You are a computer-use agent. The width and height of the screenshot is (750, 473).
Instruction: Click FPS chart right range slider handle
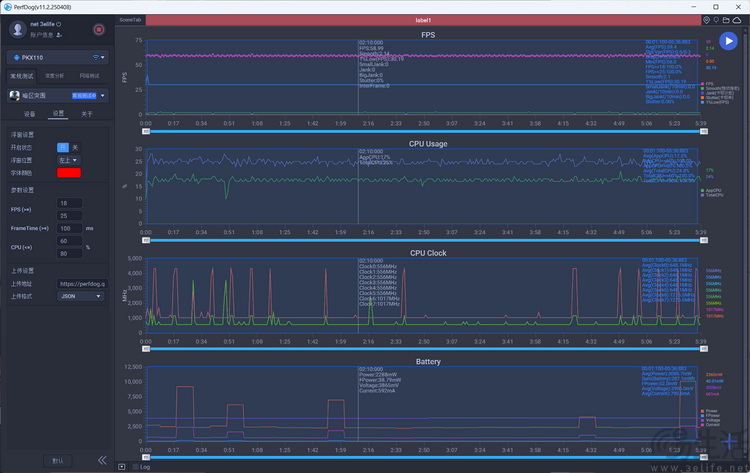(x=704, y=131)
